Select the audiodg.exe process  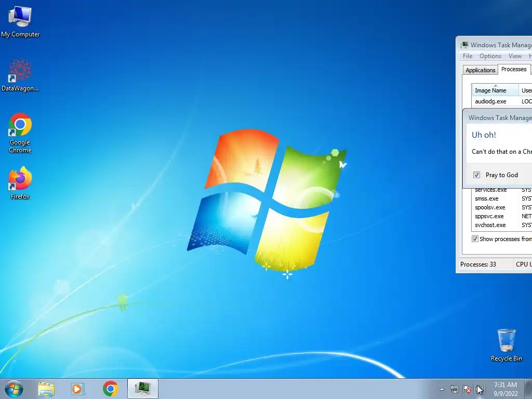[x=490, y=101]
